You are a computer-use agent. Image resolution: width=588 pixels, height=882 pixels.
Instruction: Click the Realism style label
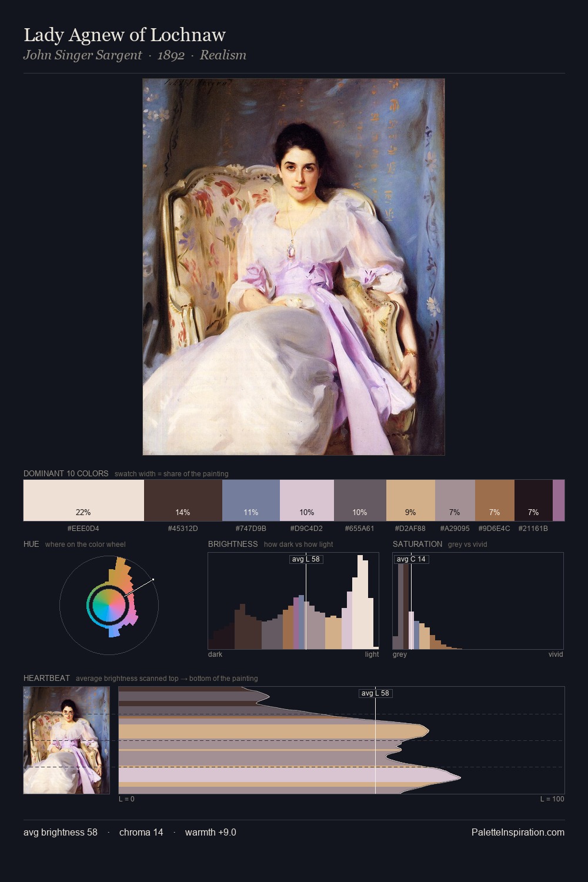(x=223, y=55)
